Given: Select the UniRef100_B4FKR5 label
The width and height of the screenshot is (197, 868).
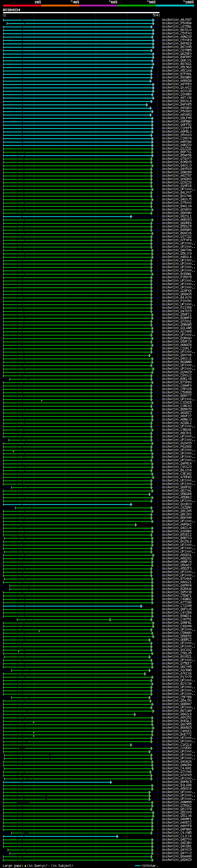Looking at the screenshot, I should [177, 104].
